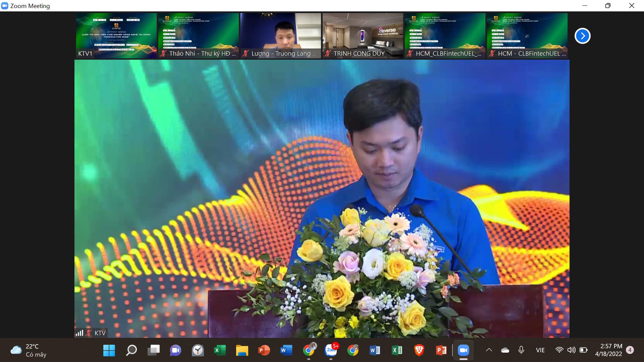Open Task View on taskbar
The width and height of the screenshot is (644, 362).
pyautogui.click(x=154, y=350)
